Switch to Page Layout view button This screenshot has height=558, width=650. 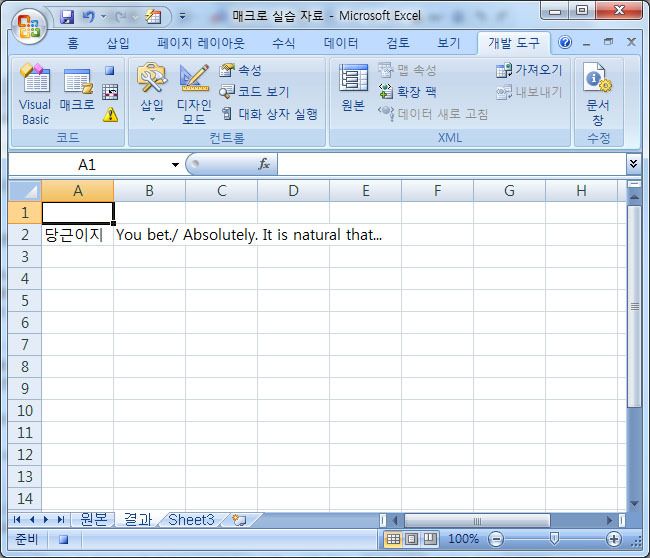pyautogui.click(x=411, y=539)
